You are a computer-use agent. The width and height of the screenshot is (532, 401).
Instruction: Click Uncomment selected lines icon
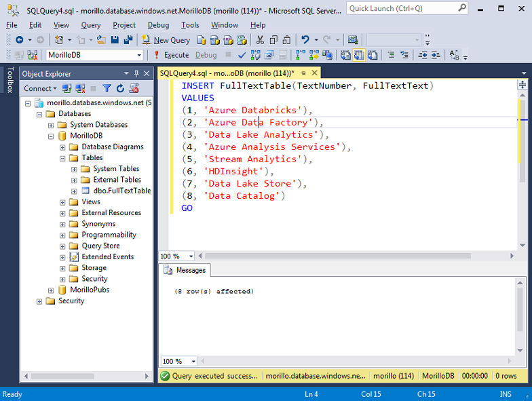point(404,55)
